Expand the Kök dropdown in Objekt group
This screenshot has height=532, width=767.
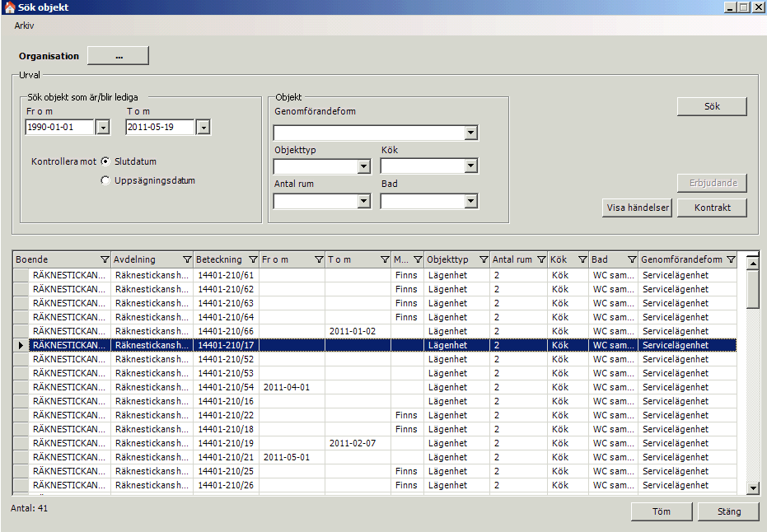click(470, 166)
